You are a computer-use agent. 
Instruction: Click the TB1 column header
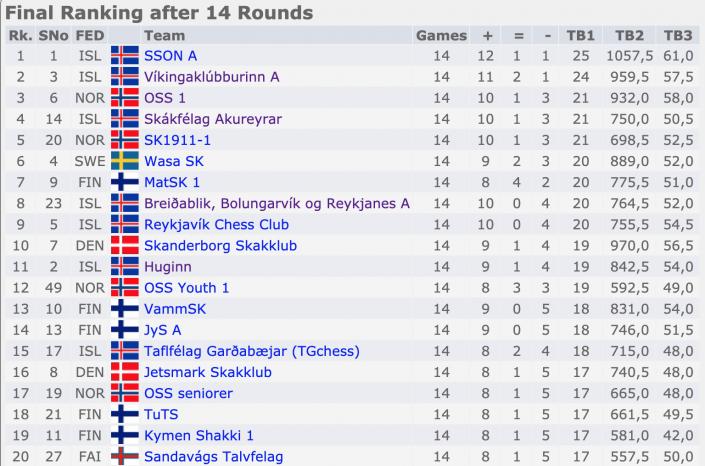[580, 36]
